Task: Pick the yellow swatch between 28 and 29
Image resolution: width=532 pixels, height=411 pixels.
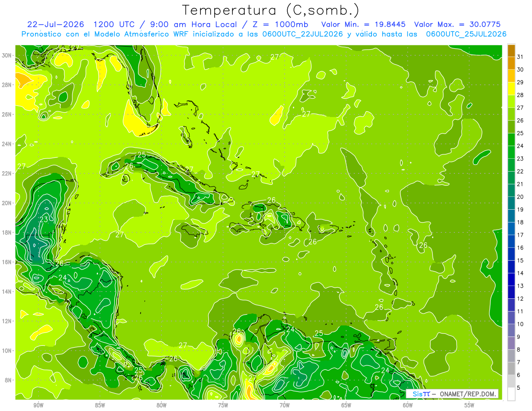Action: tap(511, 88)
